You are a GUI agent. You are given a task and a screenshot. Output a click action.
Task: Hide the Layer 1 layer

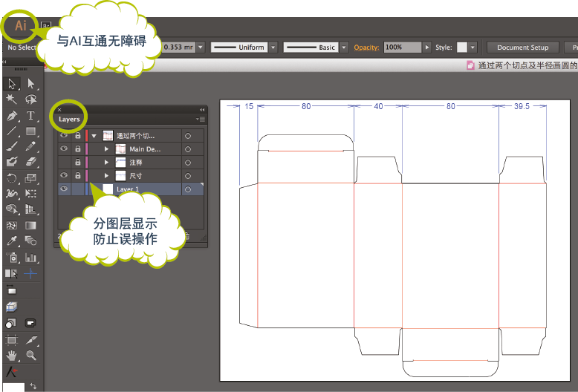click(64, 189)
